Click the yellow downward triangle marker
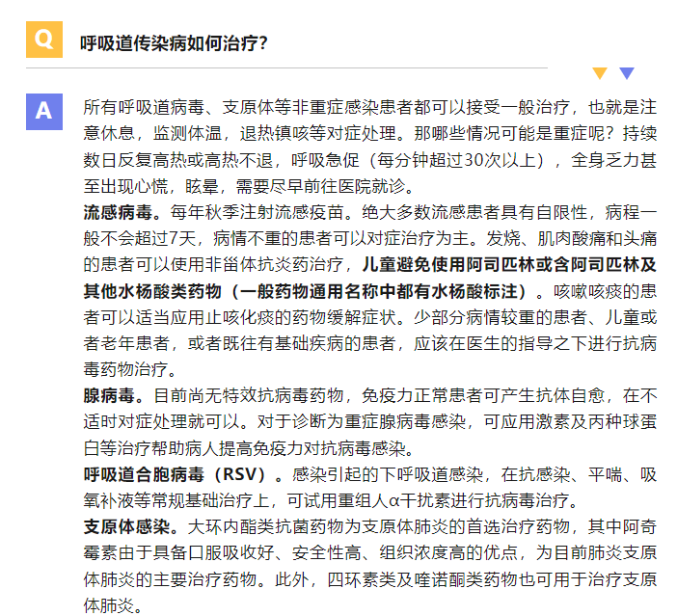Screen dimensions: 677x616 pos(600,73)
